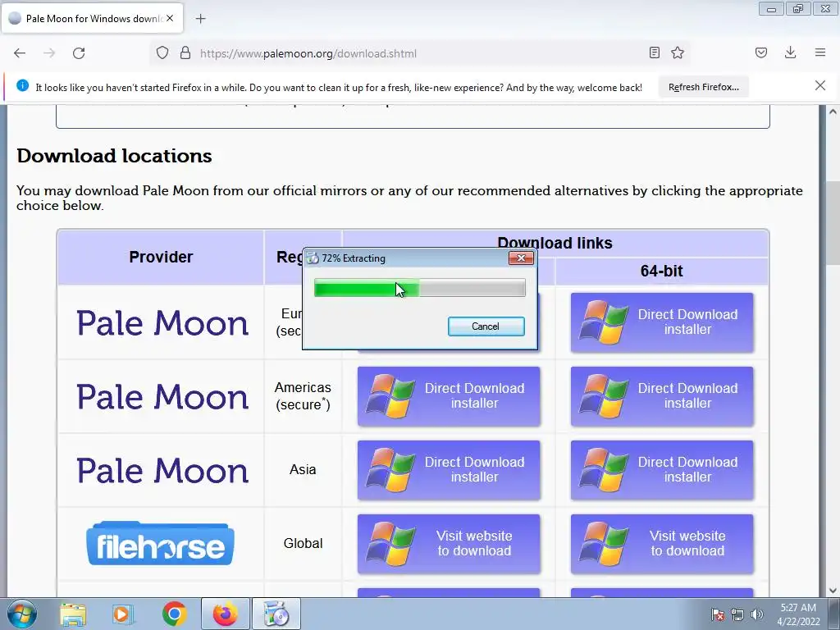Click the green extraction progress bar
The image size is (840, 630).
click(419, 288)
